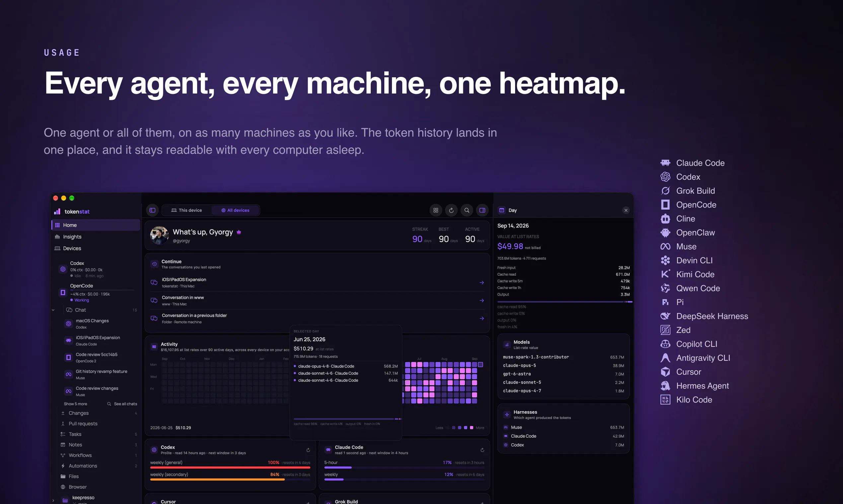Open Devices in the sidebar
The width and height of the screenshot is (843, 504).
point(96,248)
